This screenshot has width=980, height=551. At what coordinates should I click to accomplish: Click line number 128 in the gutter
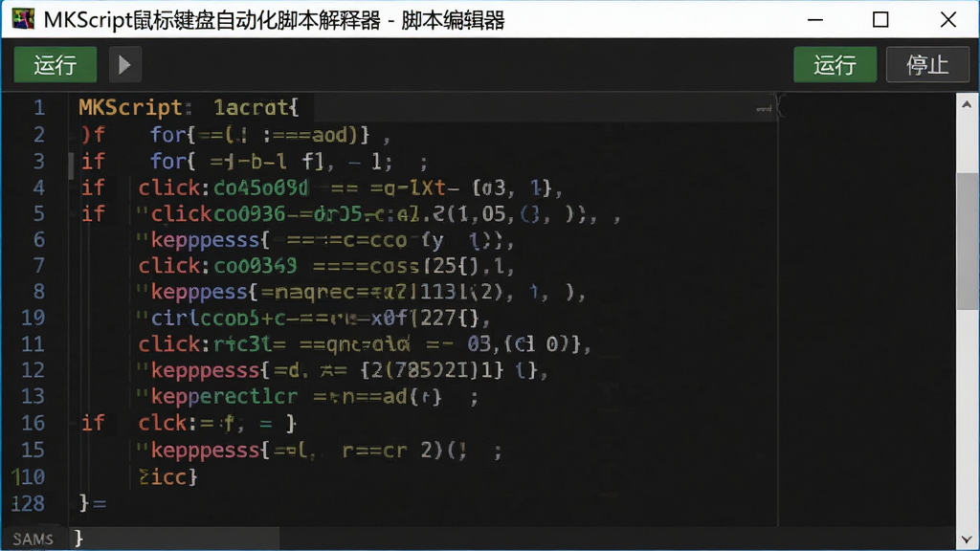[x=29, y=503]
